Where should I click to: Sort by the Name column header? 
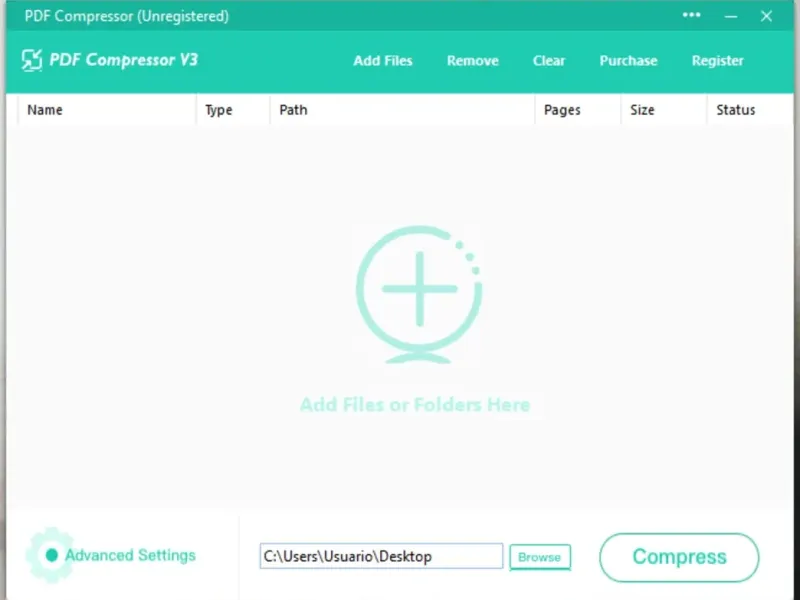(107, 110)
